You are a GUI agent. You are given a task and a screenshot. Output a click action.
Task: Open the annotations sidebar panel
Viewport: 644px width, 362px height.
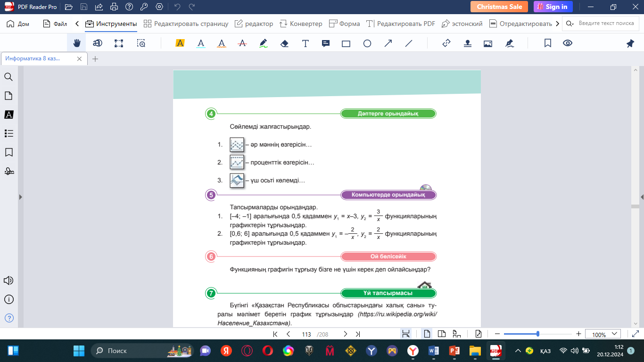(x=8, y=115)
